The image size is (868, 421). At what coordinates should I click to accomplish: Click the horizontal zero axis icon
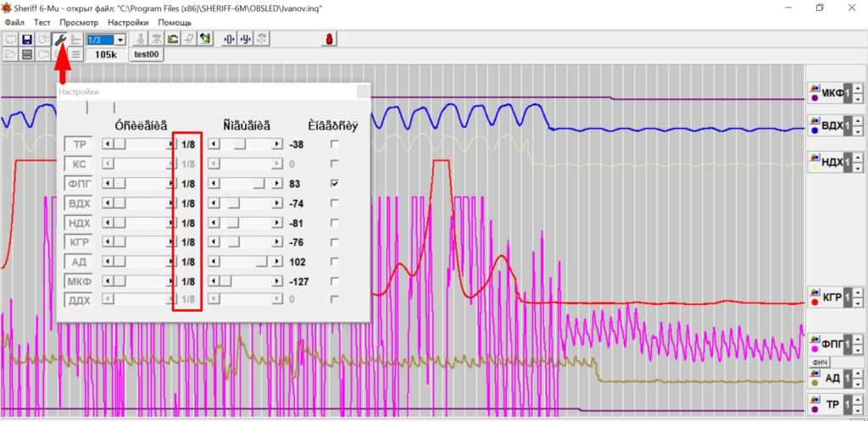(228, 39)
